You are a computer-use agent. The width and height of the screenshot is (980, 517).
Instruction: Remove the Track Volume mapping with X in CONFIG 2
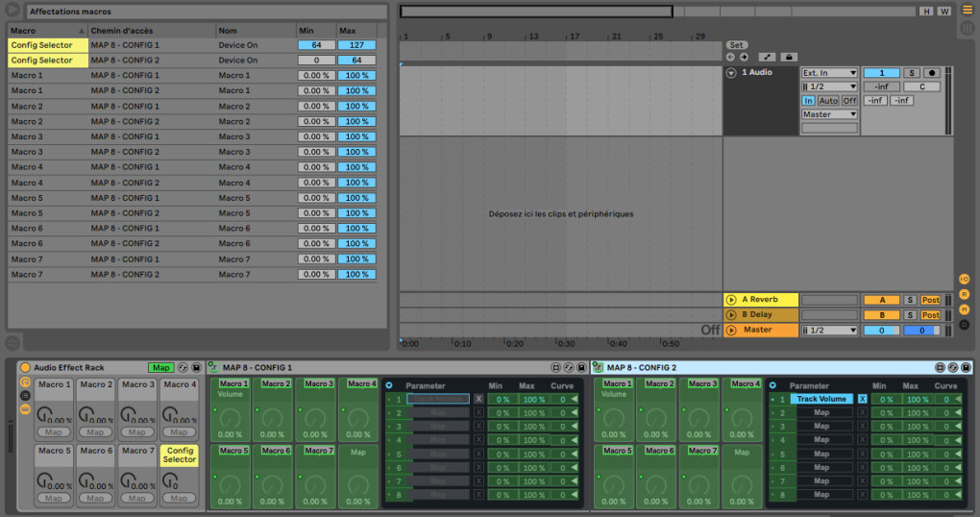pos(863,399)
